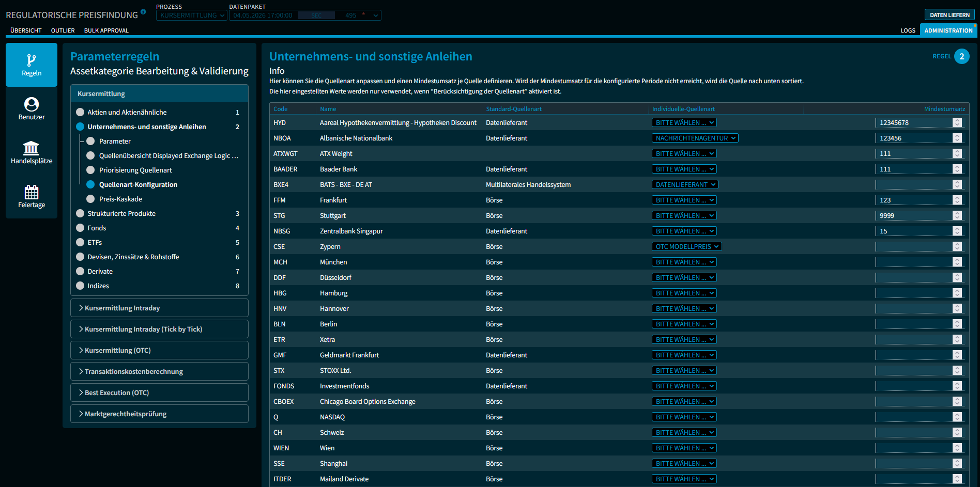Open Quellenart dropdown for Frankfurt row
This screenshot has width=980, height=487.
click(x=684, y=200)
